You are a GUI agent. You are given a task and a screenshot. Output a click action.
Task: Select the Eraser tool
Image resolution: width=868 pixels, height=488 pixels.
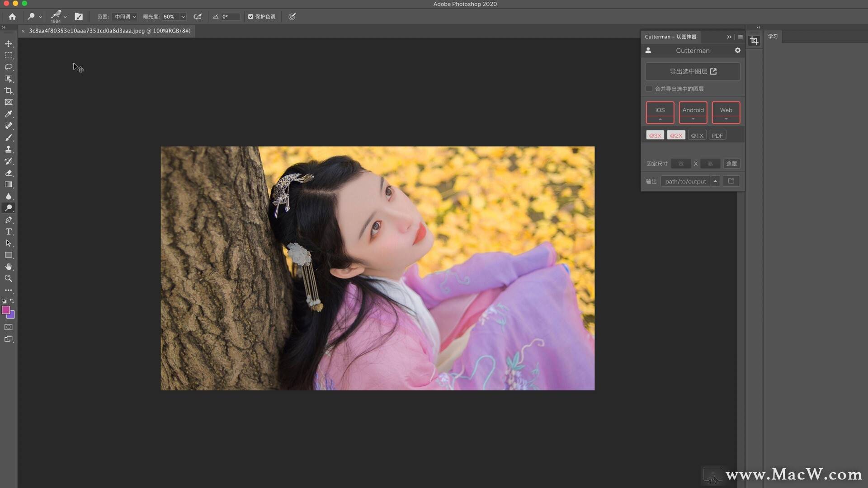(x=9, y=173)
